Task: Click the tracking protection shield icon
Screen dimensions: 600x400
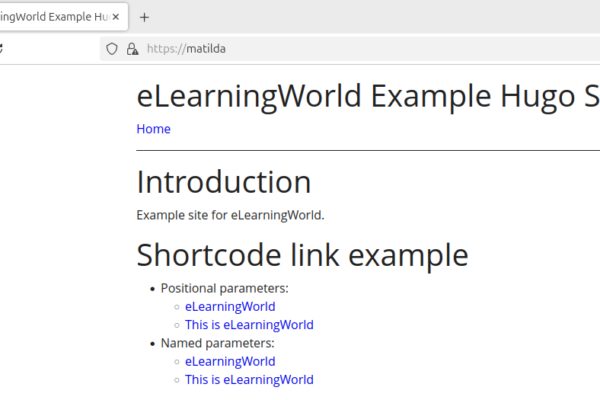Action: (x=112, y=49)
